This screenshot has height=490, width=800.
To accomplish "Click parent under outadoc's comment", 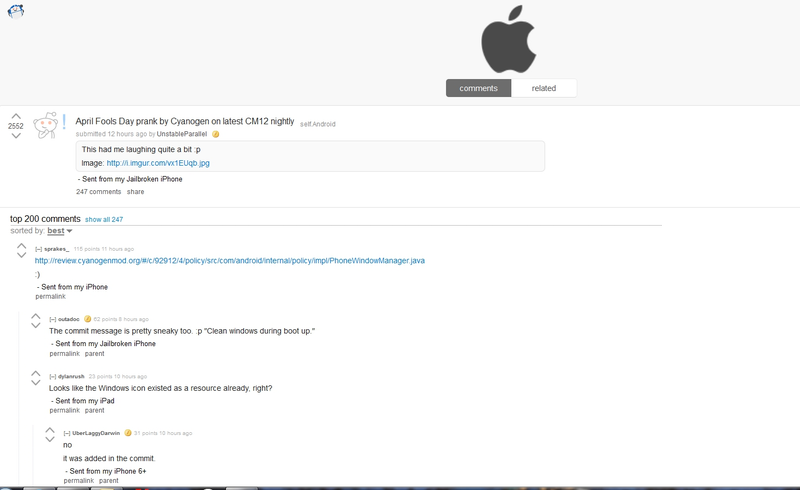I will pyautogui.click(x=94, y=354).
